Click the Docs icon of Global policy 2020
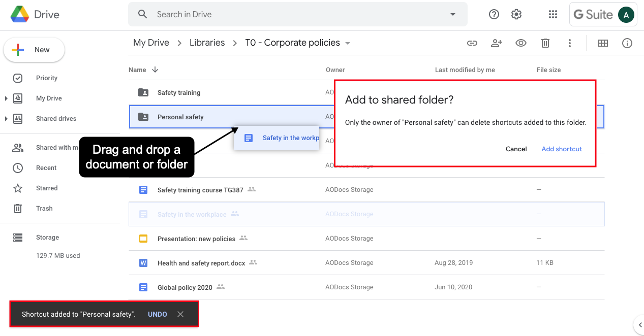Viewport: 644px width, 336px height. 143,287
